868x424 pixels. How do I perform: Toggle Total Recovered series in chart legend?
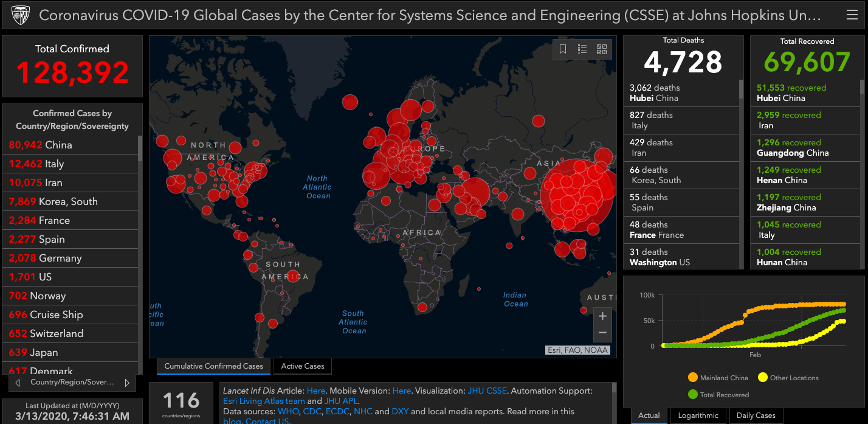tap(718, 395)
